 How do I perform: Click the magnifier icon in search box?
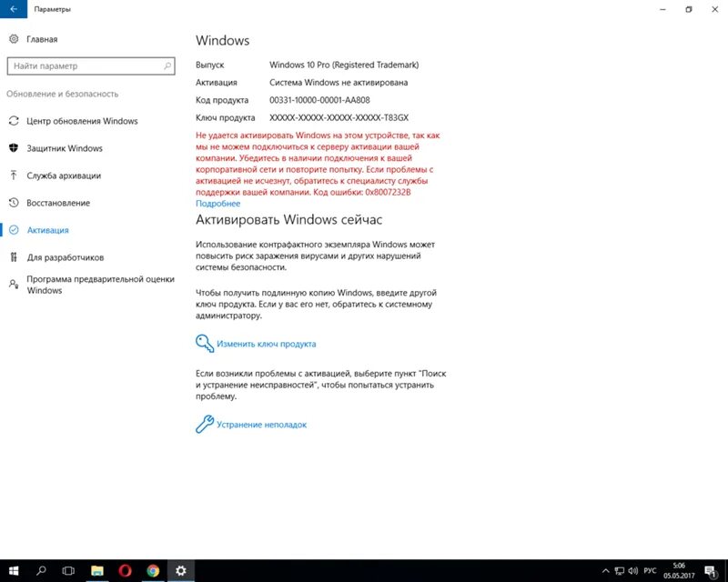tap(167, 65)
